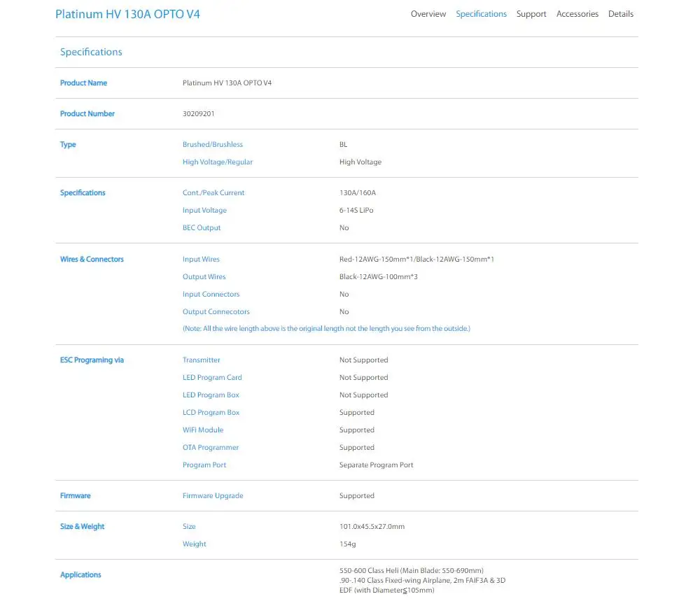Click the Firmware row label
Image resolution: width=700 pixels, height=601 pixels.
(x=76, y=495)
